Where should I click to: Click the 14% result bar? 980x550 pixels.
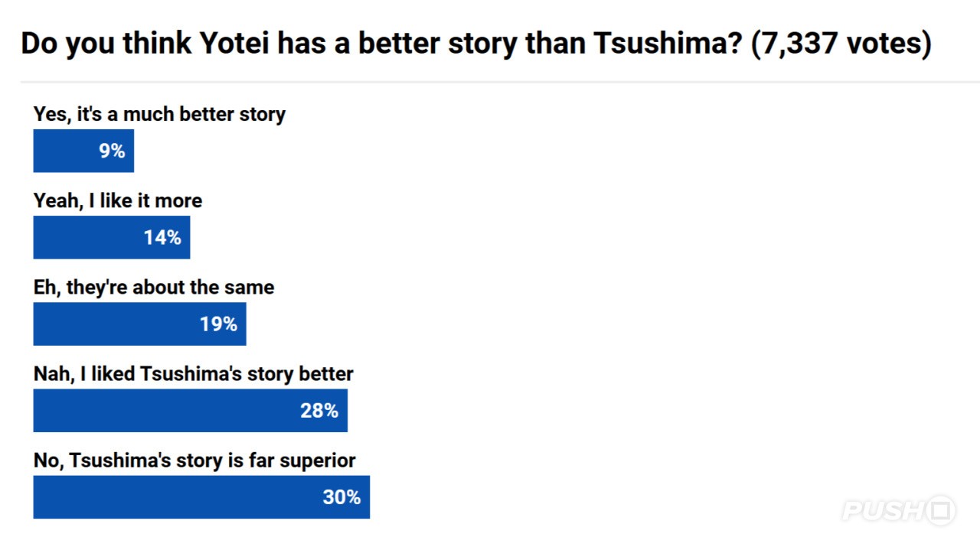tap(84, 237)
